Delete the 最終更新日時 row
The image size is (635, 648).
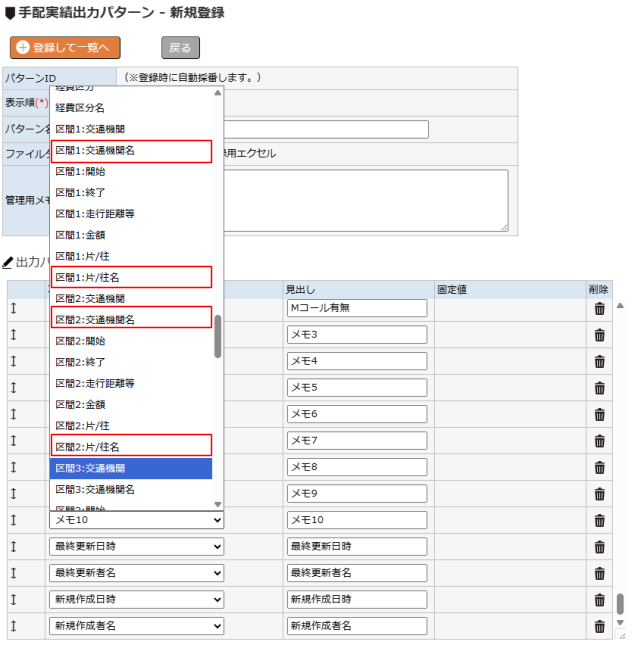tap(599, 546)
